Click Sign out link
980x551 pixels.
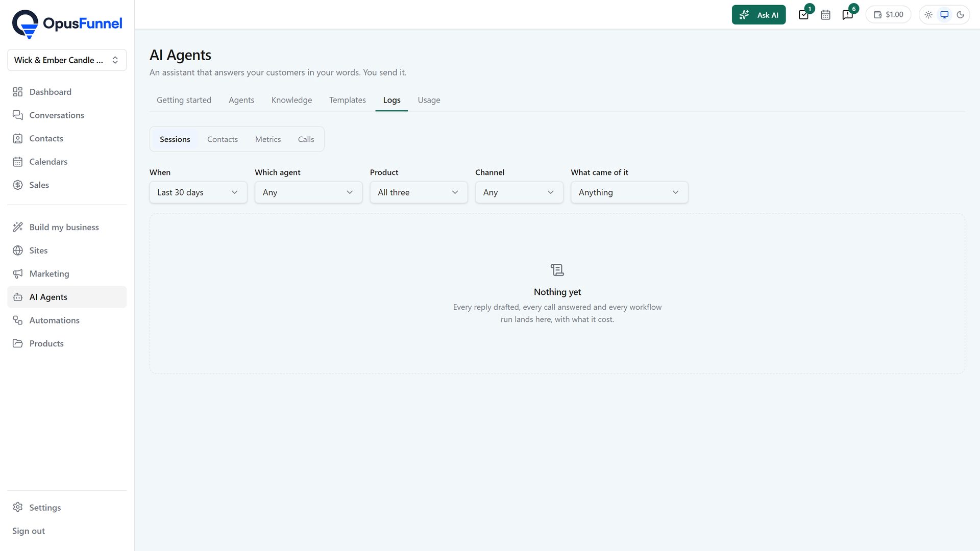point(29,531)
